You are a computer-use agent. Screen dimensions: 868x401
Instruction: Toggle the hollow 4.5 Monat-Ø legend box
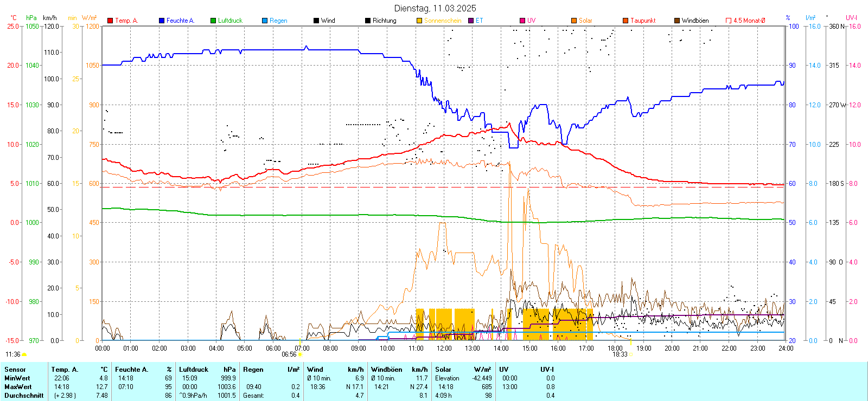coord(729,21)
